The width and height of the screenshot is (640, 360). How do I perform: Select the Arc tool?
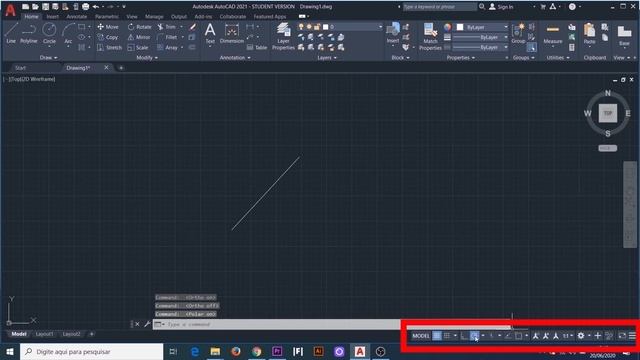coord(68,33)
